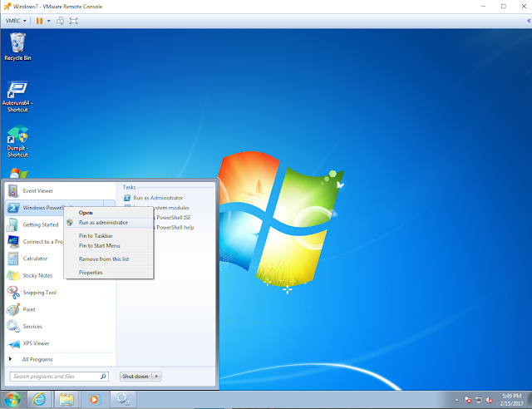
Task: Click Windows PowerShell help task
Action: point(175,228)
